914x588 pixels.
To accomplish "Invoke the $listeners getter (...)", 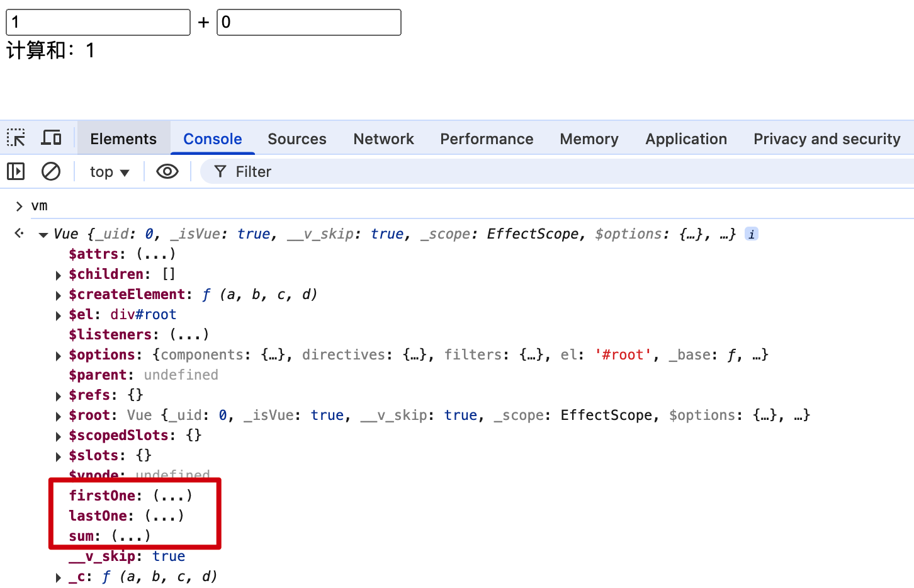I will [x=189, y=334].
